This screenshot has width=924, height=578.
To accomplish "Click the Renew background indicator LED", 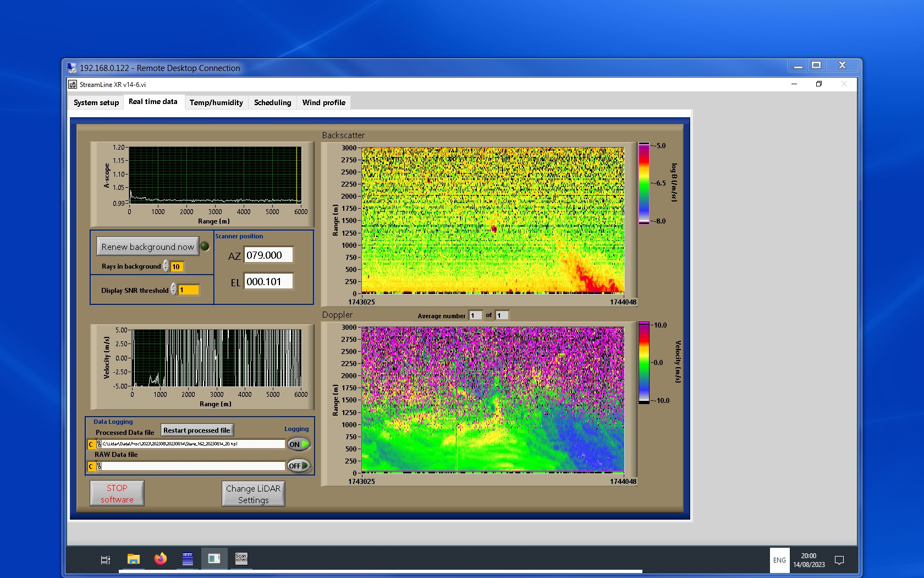I will pyautogui.click(x=205, y=247).
